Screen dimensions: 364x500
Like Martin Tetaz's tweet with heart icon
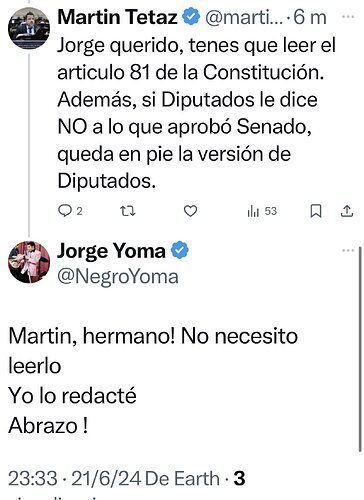pos(190,211)
